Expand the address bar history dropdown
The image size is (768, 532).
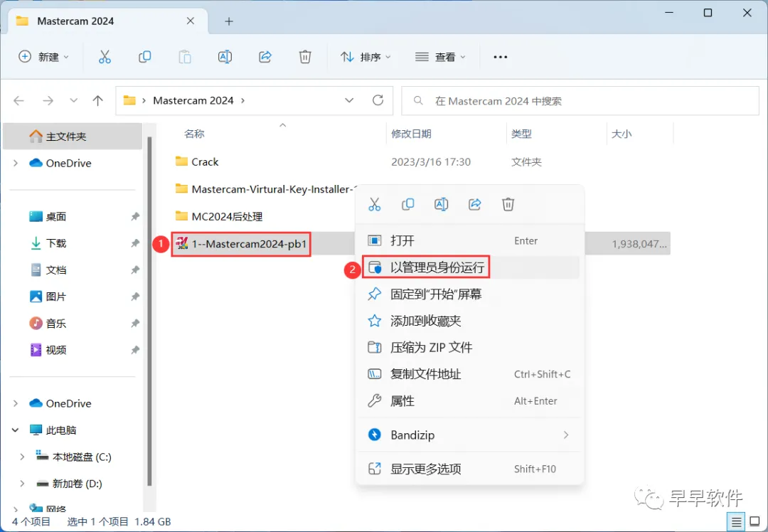coord(349,100)
